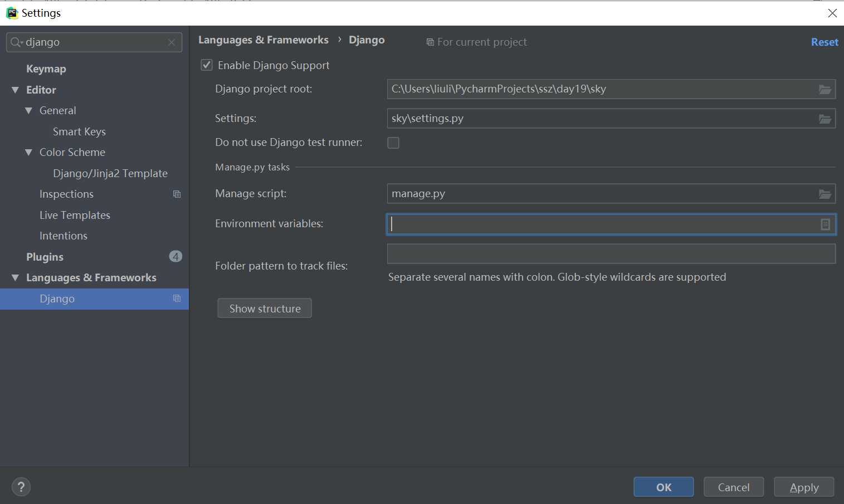Open environment variables editor dialog
This screenshot has width=844, height=504.
click(x=825, y=224)
